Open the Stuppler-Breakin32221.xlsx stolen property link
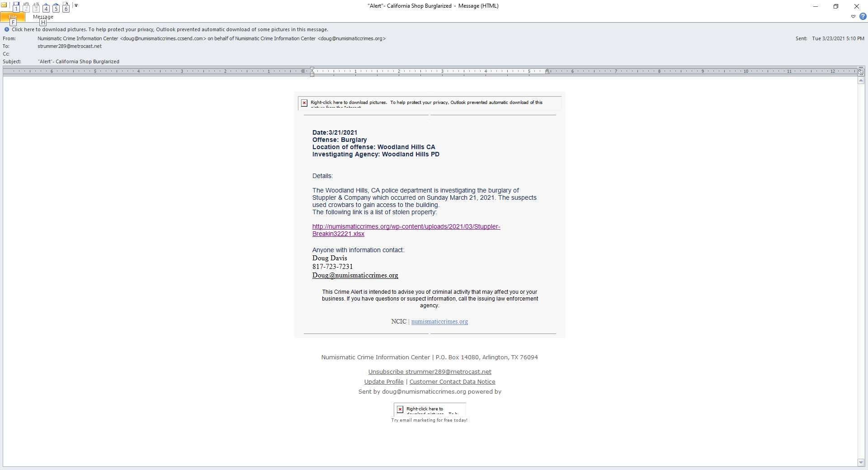 406,230
